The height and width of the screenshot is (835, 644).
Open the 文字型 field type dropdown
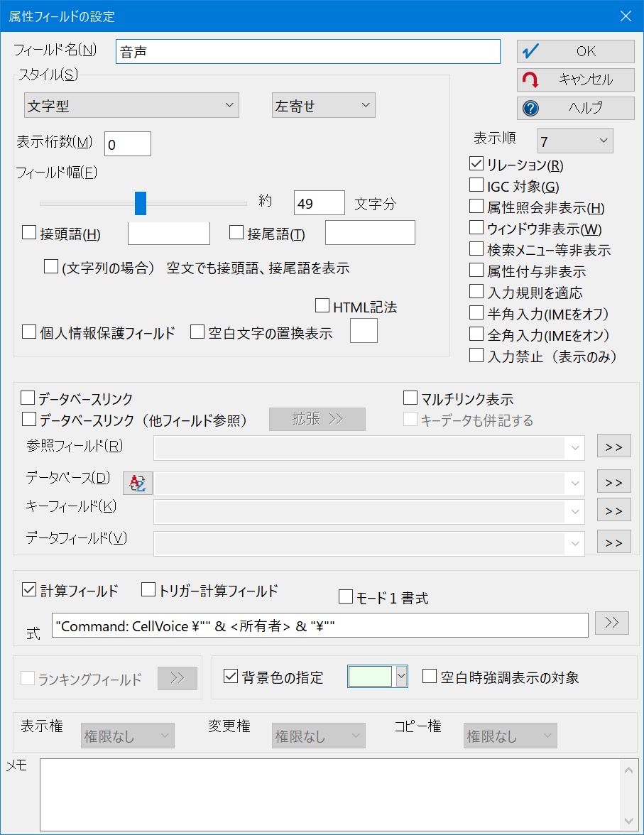pyautogui.click(x=131, y=105)
